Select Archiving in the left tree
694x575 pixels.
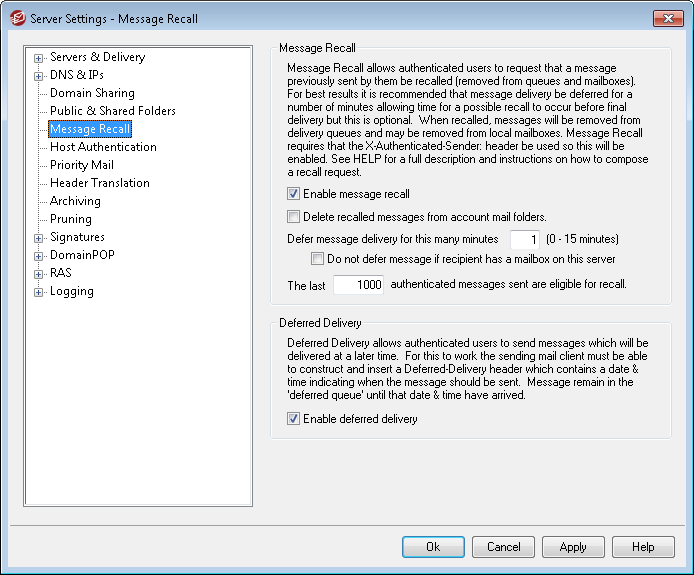[x=75, y=201]
